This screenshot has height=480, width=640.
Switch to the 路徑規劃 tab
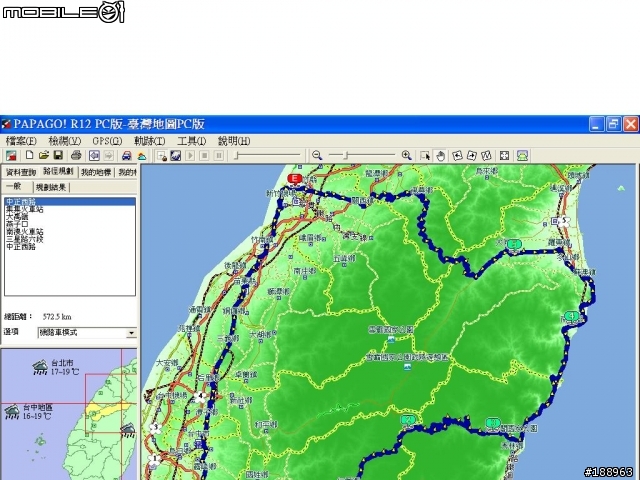coord(58,171)
